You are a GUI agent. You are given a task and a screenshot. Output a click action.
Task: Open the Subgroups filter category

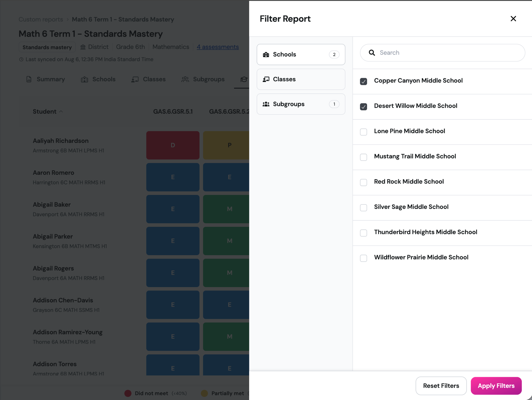(301, 104)
